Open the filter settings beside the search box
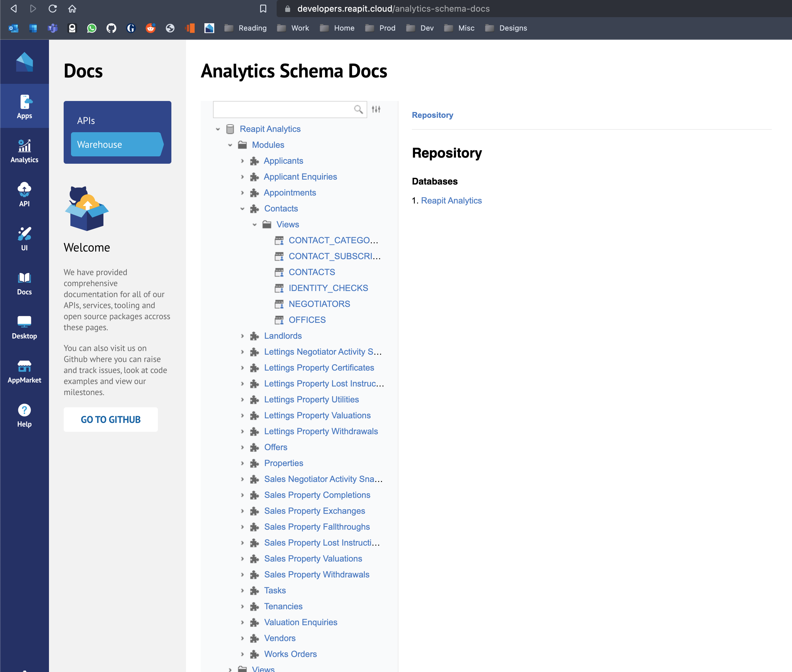Image resolution: width=792 pixels, height=672 pixels. (x=376, y=109)
